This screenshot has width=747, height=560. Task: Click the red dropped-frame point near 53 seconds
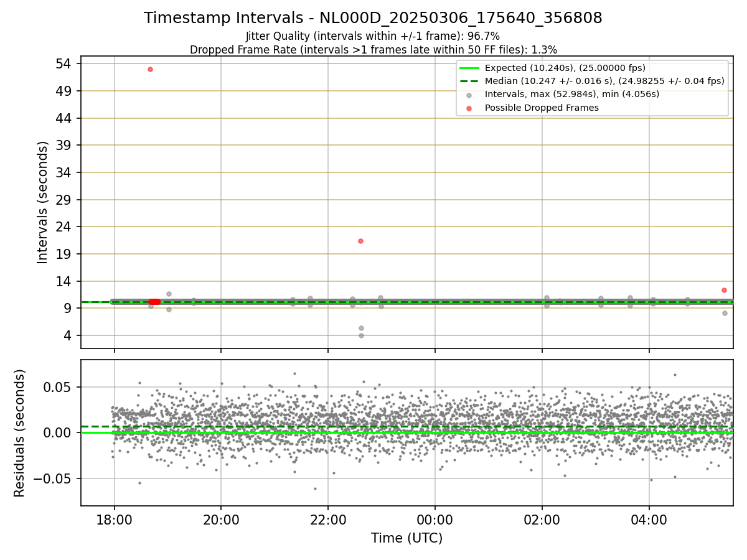(150, 69)
